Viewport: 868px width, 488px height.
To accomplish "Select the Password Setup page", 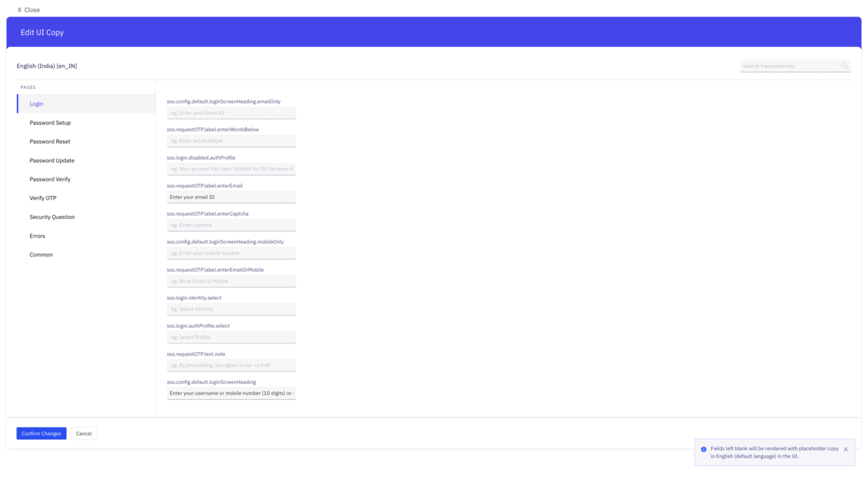I will (x=49, y=122).
